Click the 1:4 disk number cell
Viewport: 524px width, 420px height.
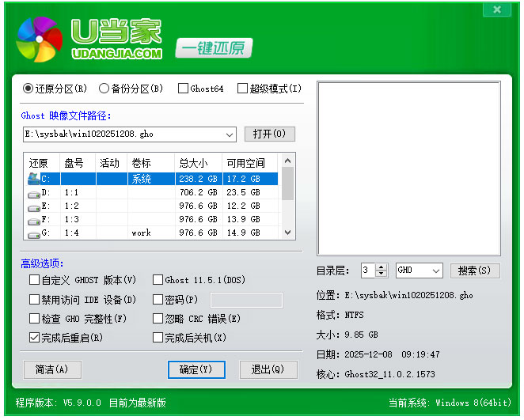[78, 233]
